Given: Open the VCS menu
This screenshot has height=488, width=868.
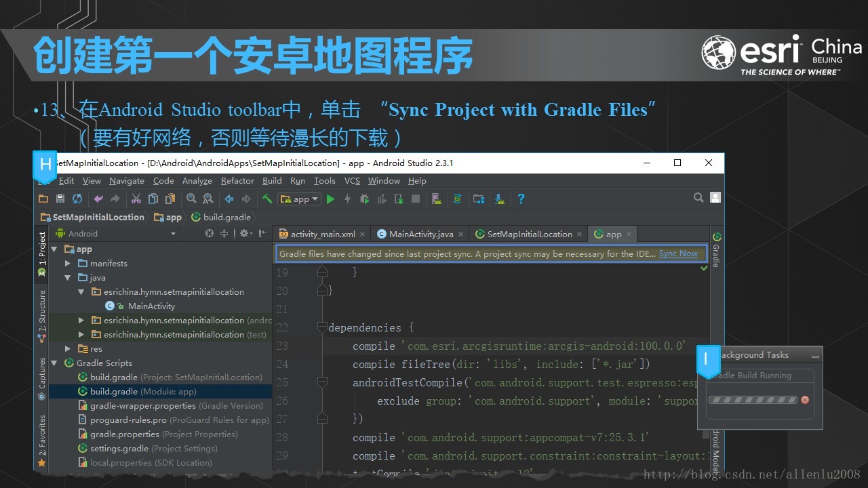Looking at the screenshot, I should click(352, 180).
